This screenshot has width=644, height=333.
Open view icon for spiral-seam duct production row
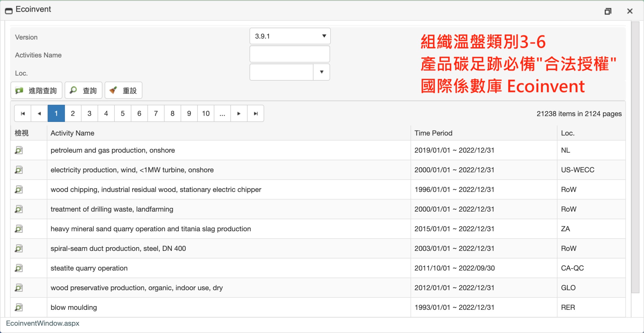19,248
